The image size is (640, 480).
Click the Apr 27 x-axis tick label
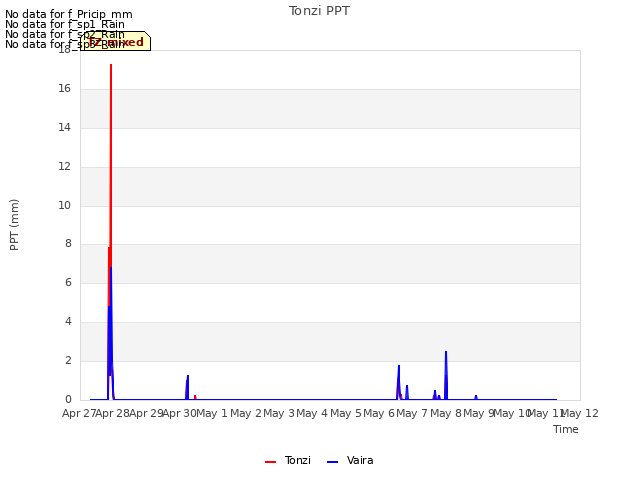79,413
